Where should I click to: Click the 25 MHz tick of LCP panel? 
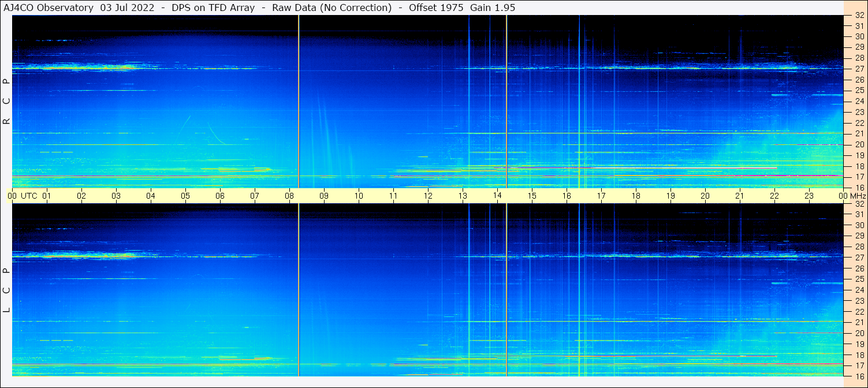[859, 279]
